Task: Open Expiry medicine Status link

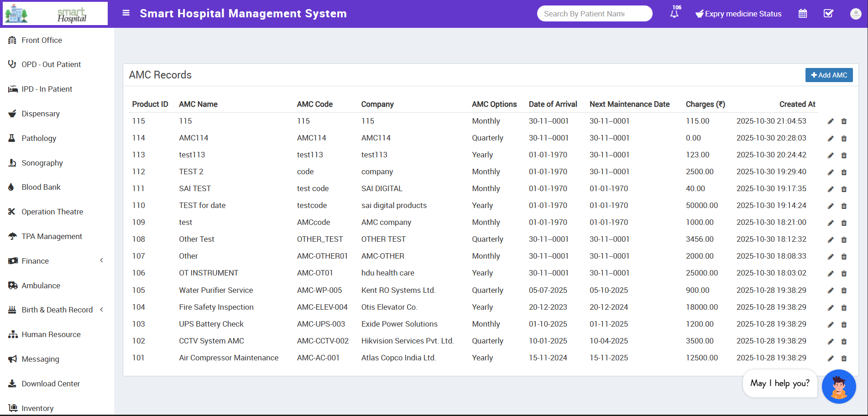Action: [738, 14]
